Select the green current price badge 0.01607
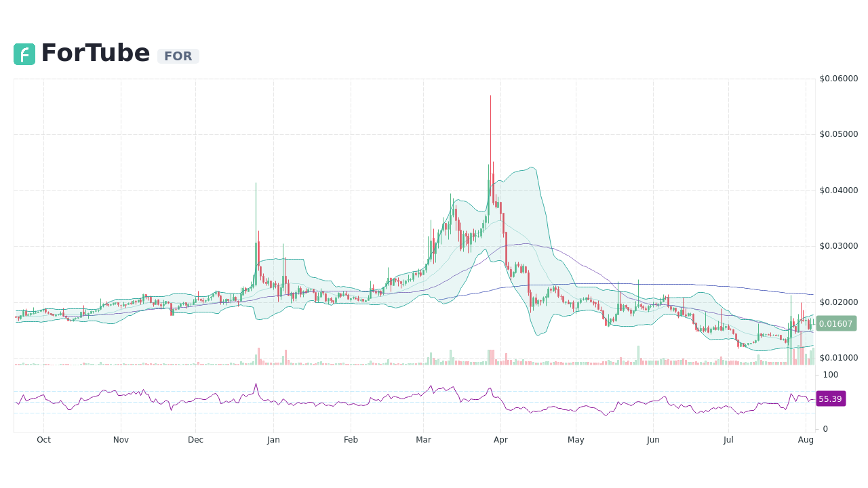The image size is (868, 488). [836, 323]
